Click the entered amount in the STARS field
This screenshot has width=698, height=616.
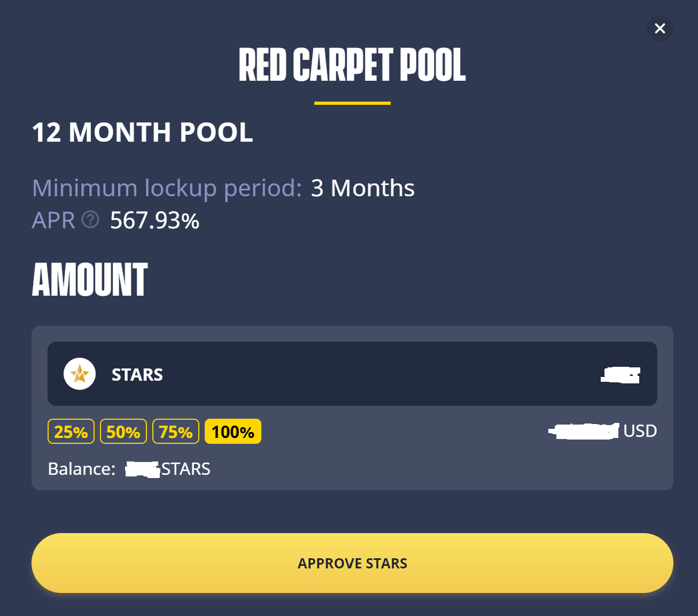point(621,375)
